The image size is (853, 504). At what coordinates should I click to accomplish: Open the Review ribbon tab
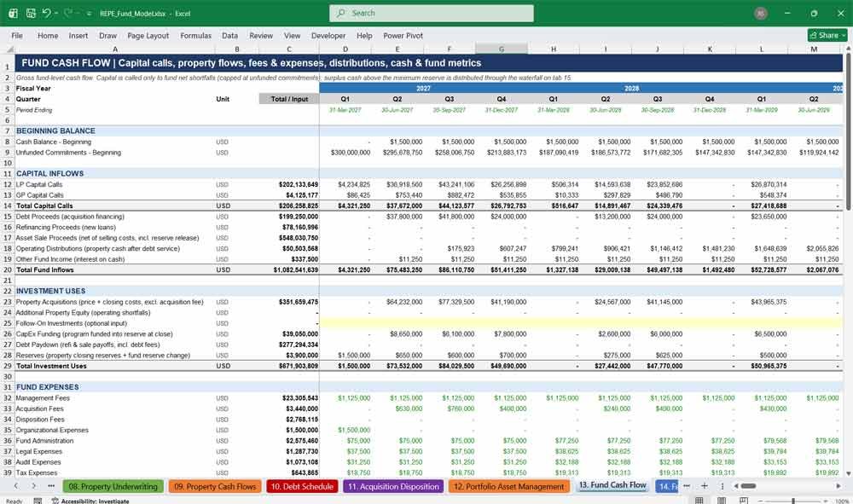point(261,35)
